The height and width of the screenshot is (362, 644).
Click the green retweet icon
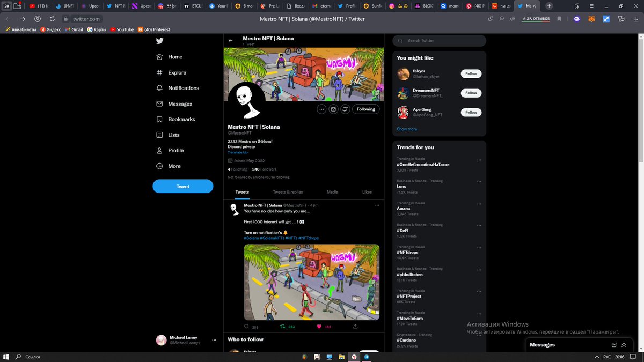[283, 326]
